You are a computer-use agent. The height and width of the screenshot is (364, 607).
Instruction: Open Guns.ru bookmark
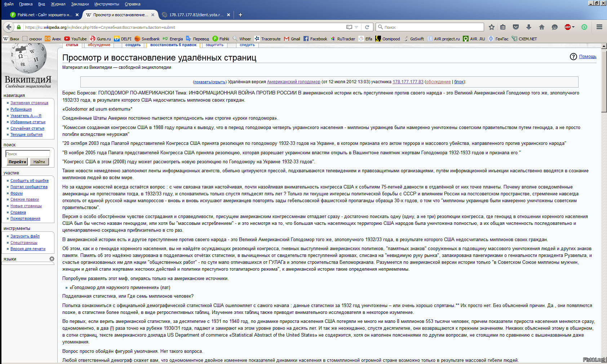[x=100, y=39]
